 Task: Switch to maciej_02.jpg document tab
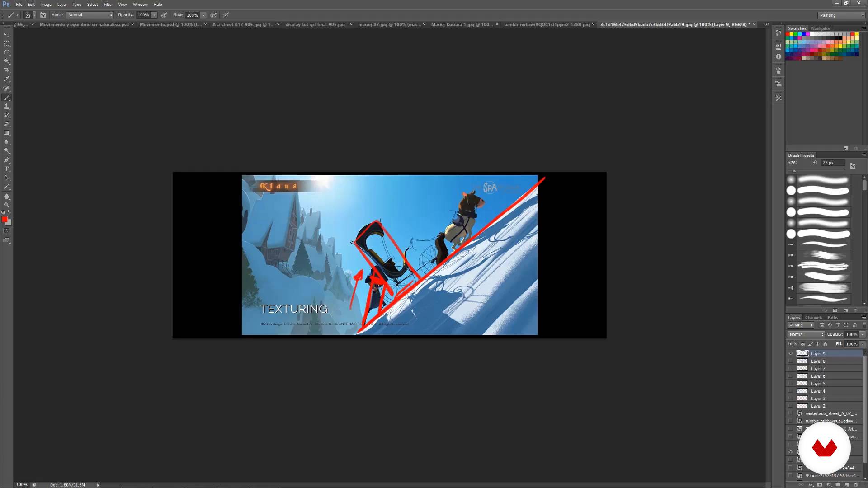[389, 24]
